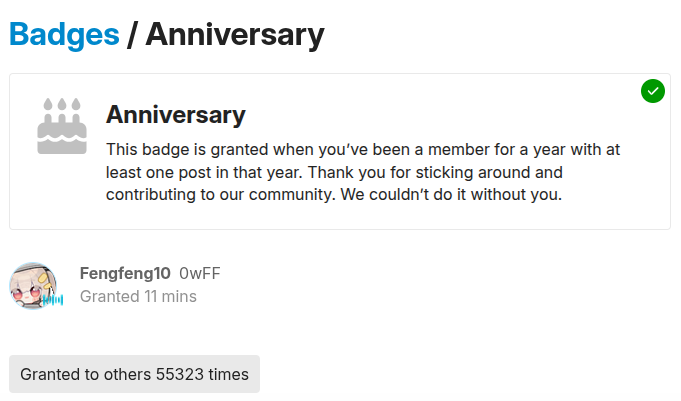The image size is (681, 401).
Task: Click the Thank you for sticking around sentence
Action: click(435, 172)
